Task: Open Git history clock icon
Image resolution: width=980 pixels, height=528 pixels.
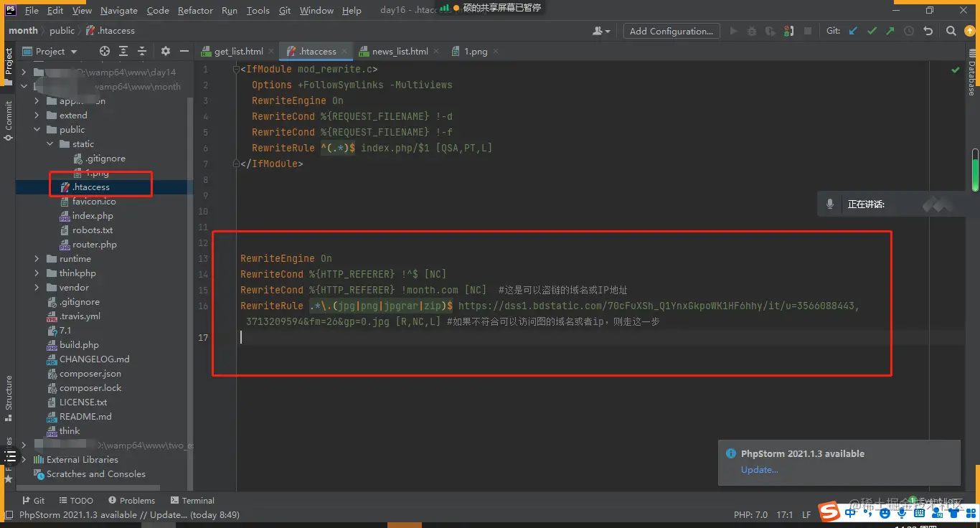Action: [x=909, y=31]
